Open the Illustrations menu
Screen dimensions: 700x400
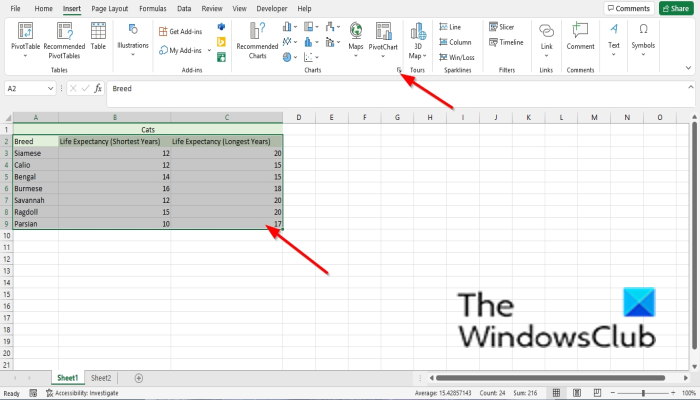(133, 41)
